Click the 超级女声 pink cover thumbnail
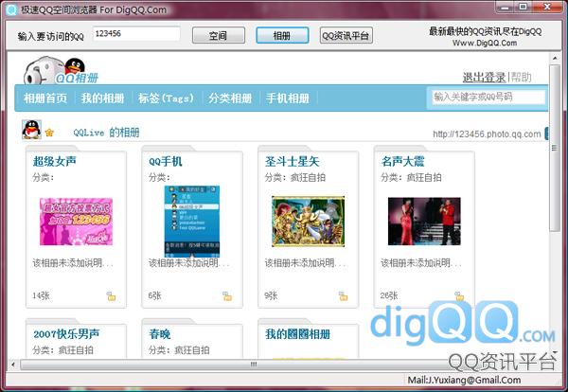This screenshot has width=568, height=392. [x=76, y=222]
